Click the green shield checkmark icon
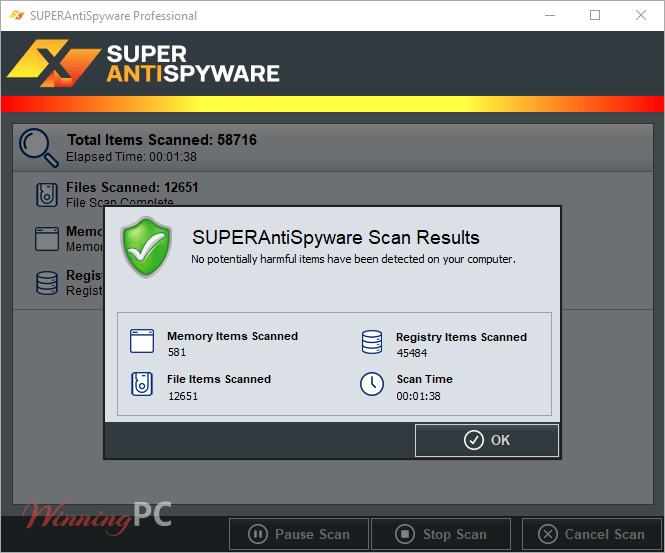Screen dimensions: 665x553 (x=146, y=247)
